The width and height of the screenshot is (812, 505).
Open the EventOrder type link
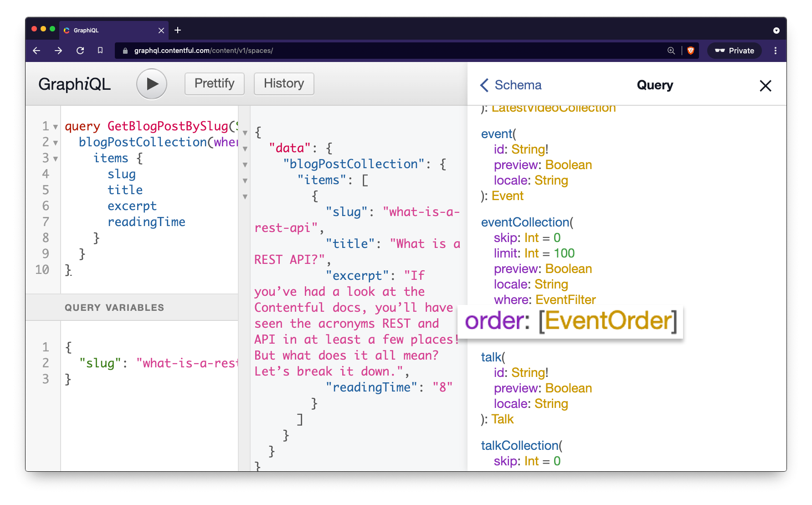pos(608,321)
